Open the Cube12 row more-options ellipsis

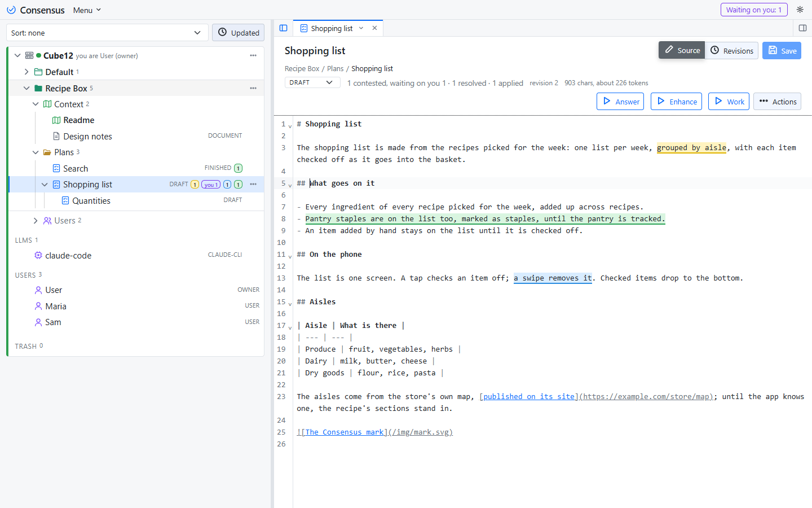[253, 55]
